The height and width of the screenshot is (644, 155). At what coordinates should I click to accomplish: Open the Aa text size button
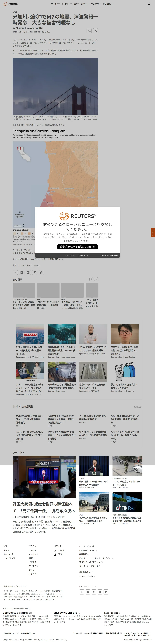pos(89,31)
